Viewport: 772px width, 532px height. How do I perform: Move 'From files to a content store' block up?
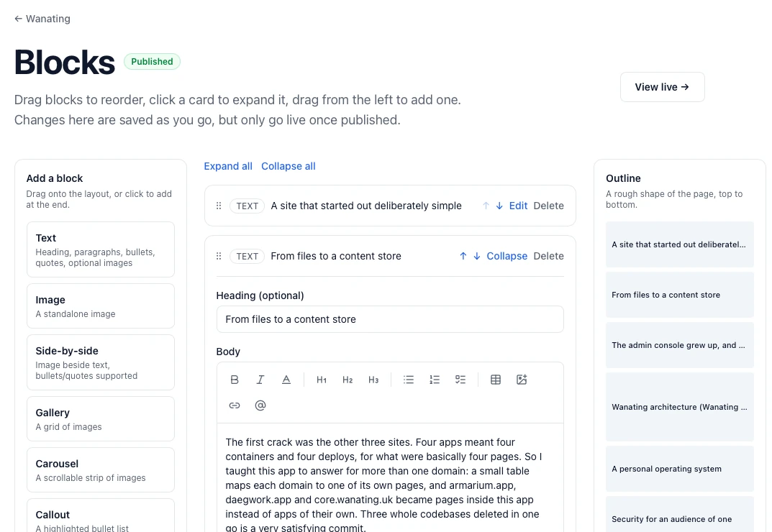pyautogui.click(x=463, y=256)
